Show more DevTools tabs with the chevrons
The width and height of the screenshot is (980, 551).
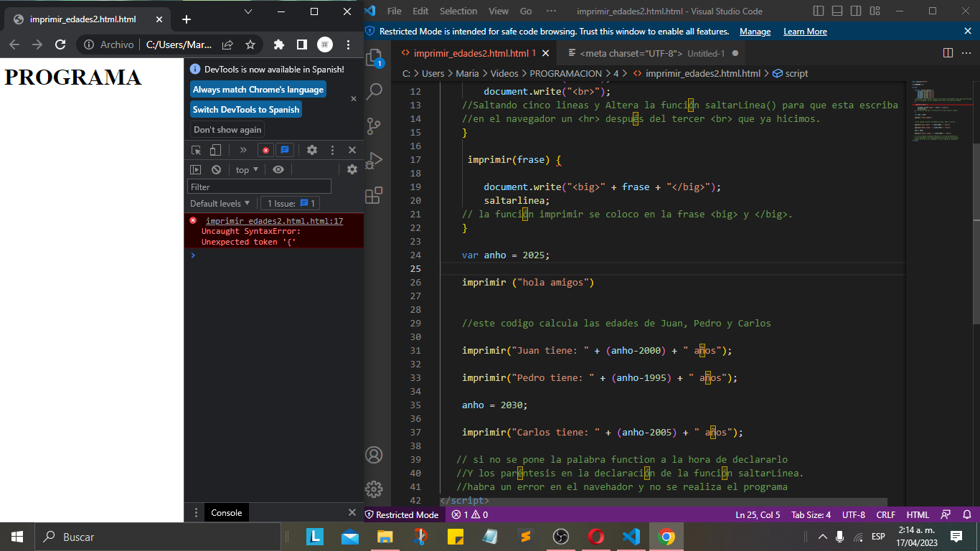pyautogui.click(x=243, y=150)
